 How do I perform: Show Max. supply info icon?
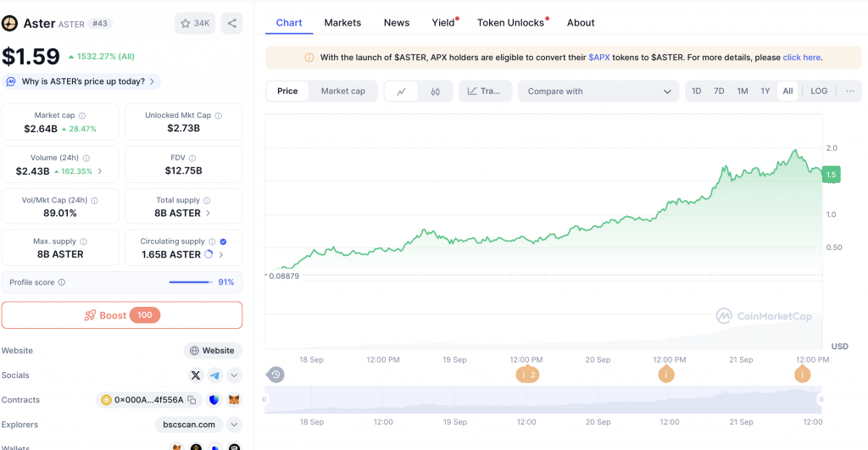(84, 242)
